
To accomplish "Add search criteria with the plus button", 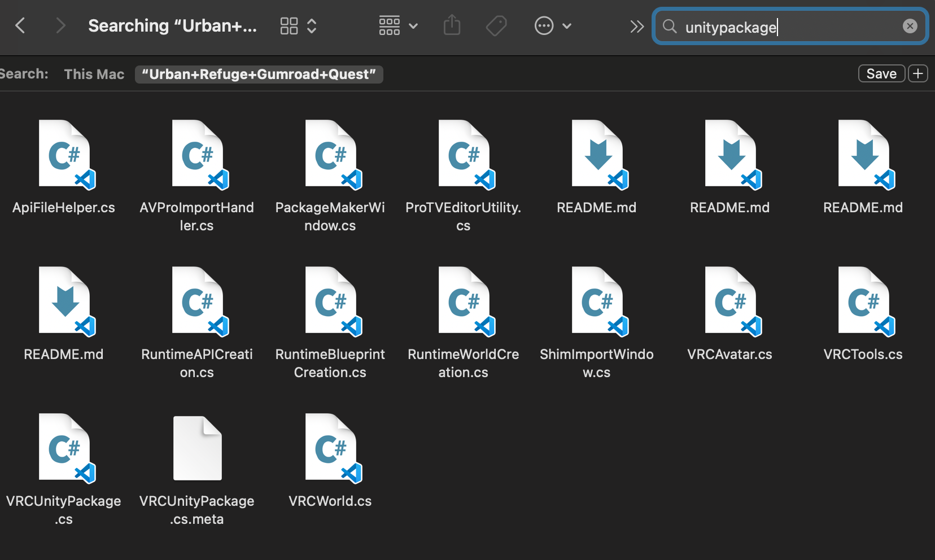I will (x=918, y=74).
